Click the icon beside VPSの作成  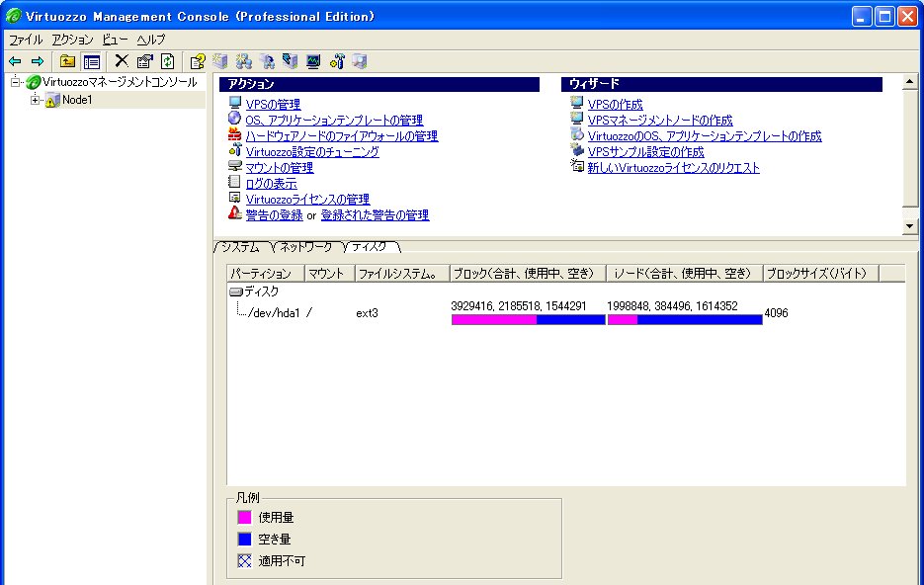577,103
